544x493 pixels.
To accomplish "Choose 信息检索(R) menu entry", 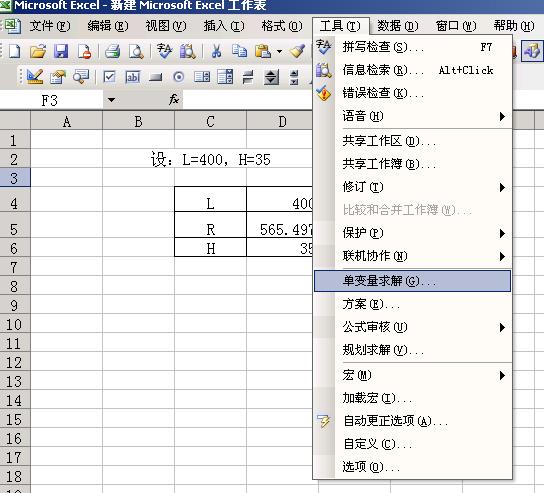I will coord(413,70).
